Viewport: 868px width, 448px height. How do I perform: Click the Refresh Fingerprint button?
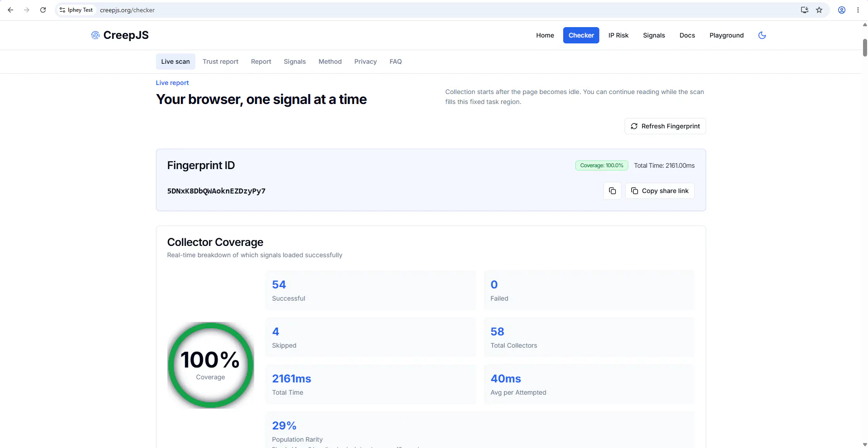point(665,126)
